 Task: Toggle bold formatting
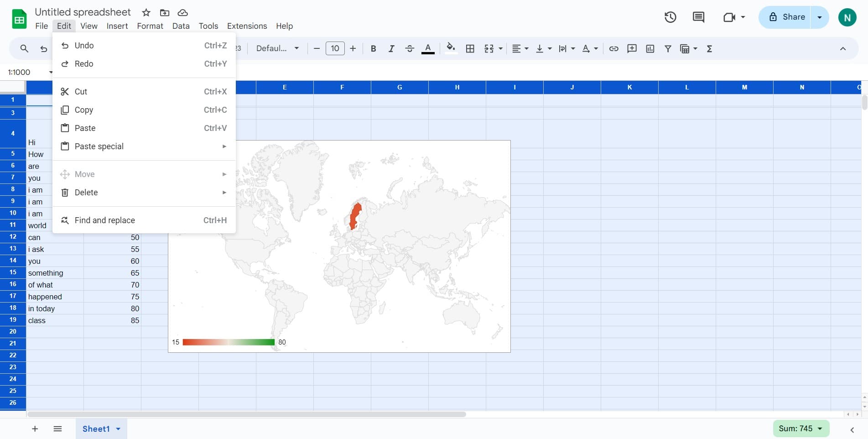coord(373,49)
